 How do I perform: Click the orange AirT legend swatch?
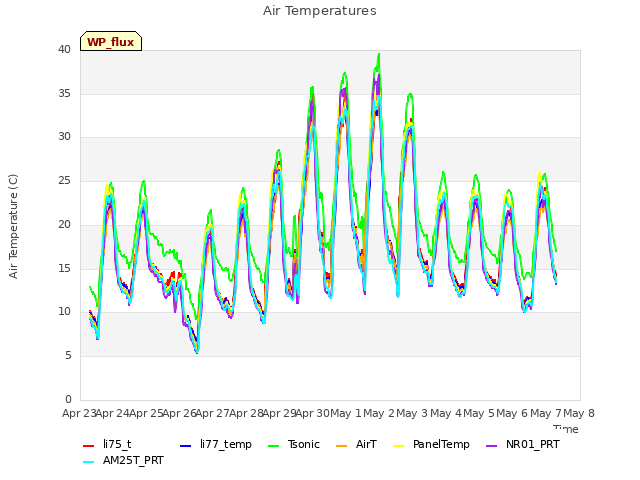pos(342,446)
